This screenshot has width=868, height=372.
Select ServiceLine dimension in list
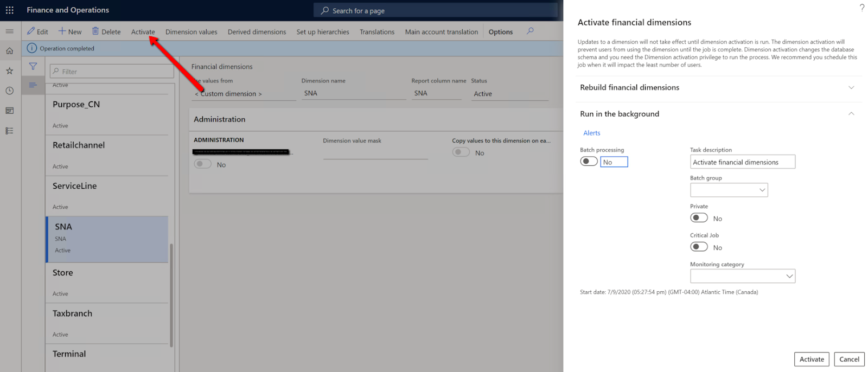(x=107, y=196)
